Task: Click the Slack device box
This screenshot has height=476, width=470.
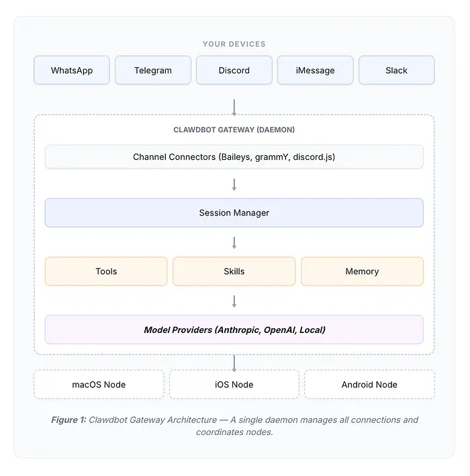Action: point(396,70)
